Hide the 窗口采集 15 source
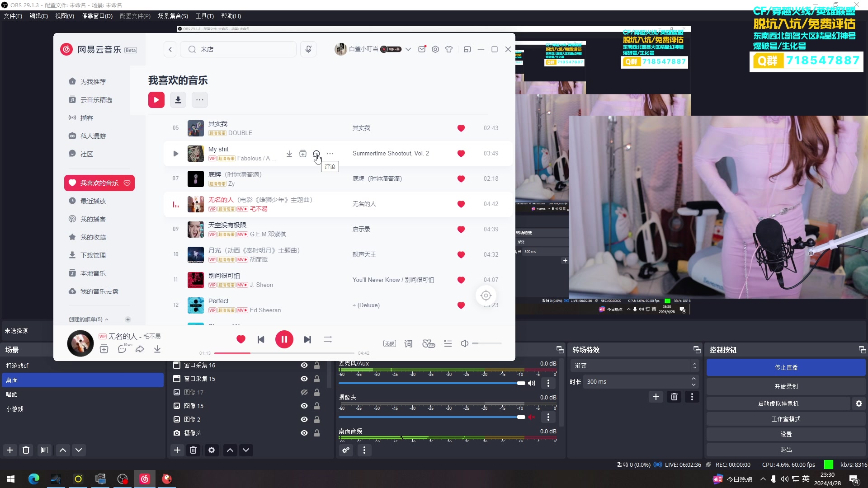The width and height of the screenshot is (868, 488). (304, 379)
